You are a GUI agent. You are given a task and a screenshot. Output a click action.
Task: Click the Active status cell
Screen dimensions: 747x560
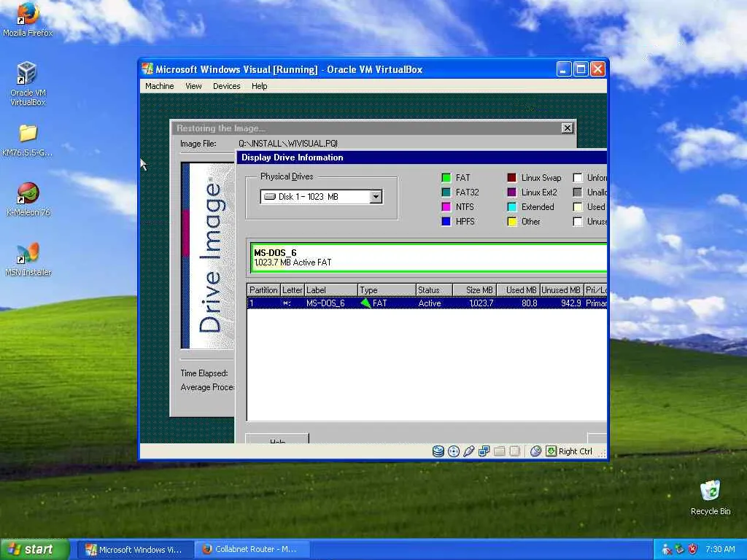coord(429,303)
